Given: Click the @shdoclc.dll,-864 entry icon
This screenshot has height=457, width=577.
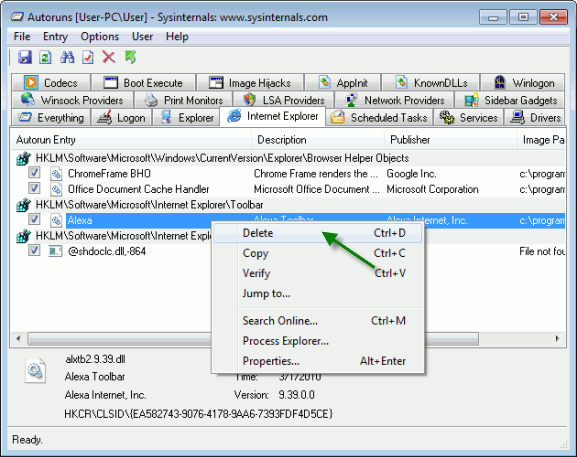Looking at the screenshot, I should click(55, 251).
